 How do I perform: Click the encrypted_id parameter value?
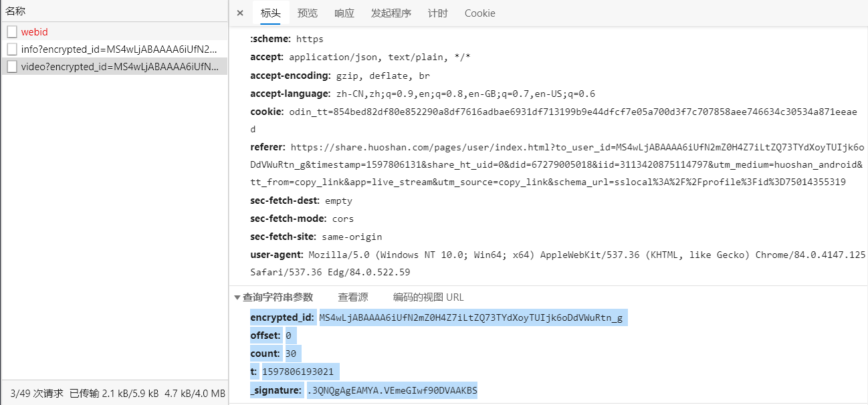point(471,317)
